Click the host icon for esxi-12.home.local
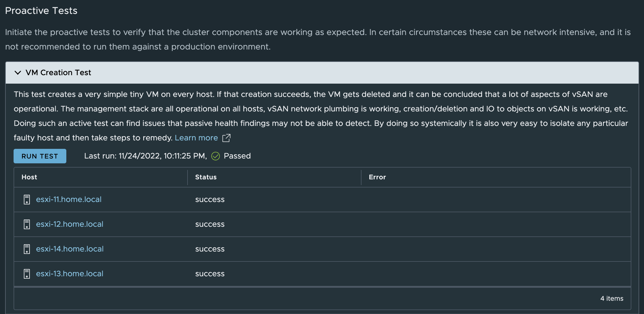This screenshot has height=314, width=644. (x=27, y=224)
